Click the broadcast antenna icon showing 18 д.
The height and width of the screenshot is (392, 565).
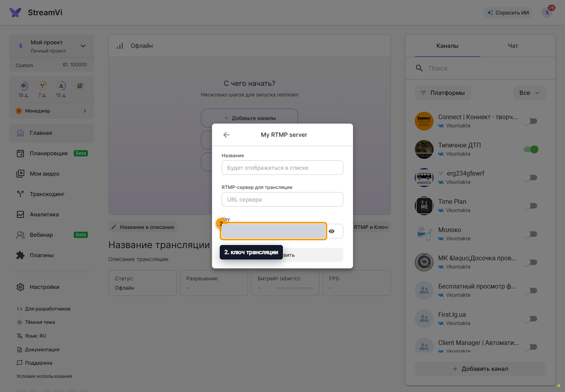click(24, 86)
